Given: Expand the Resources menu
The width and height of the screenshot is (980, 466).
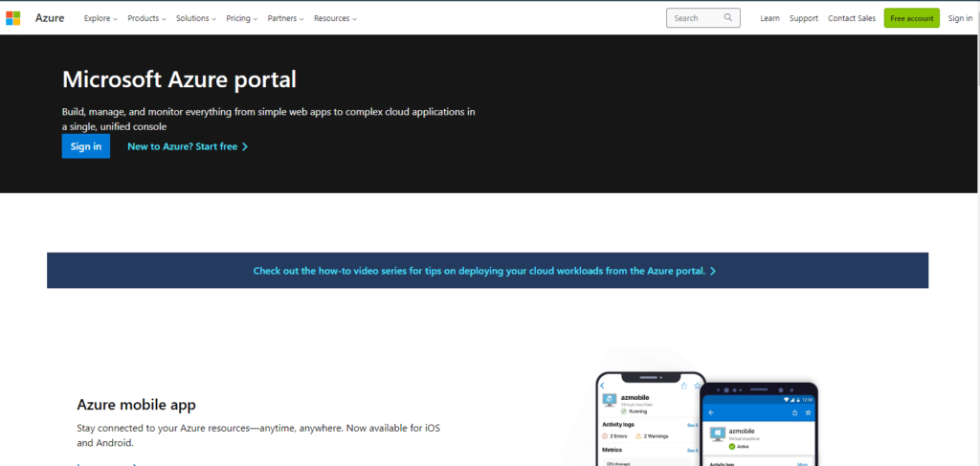Looking at the screenshot, I should click(x=335, y=18).
